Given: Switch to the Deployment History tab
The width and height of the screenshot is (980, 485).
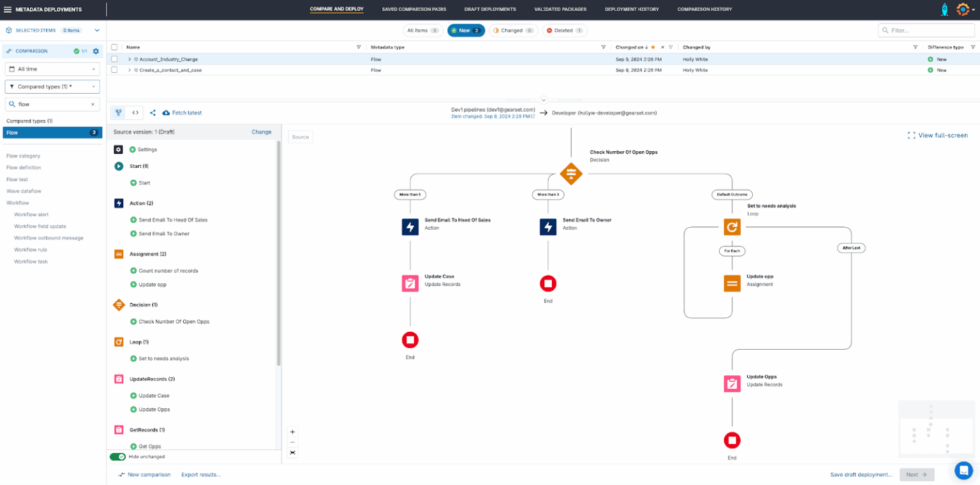Looking at the screenshot, I should tap(632, 9).
